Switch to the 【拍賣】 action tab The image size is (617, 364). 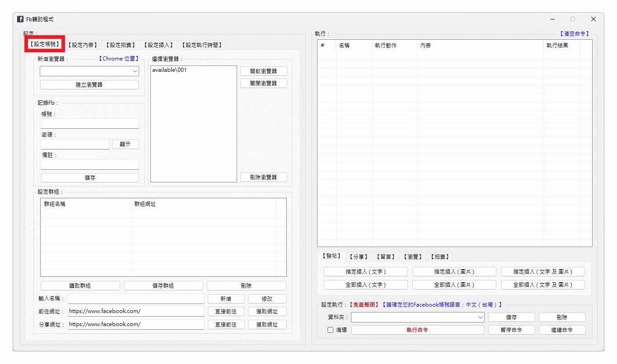(x=440, y=257)
